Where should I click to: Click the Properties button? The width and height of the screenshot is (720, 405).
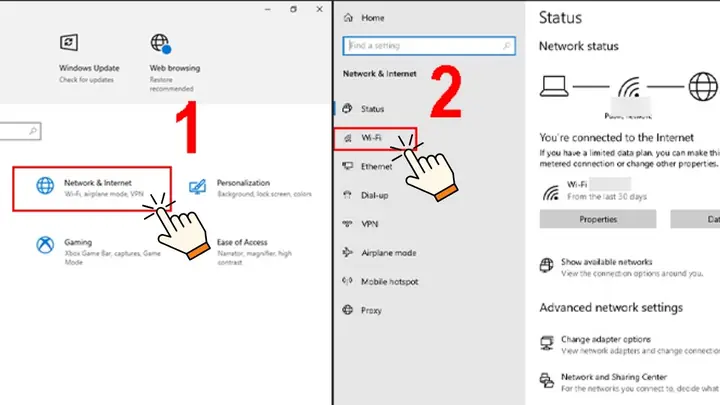(x=598, y=219)
